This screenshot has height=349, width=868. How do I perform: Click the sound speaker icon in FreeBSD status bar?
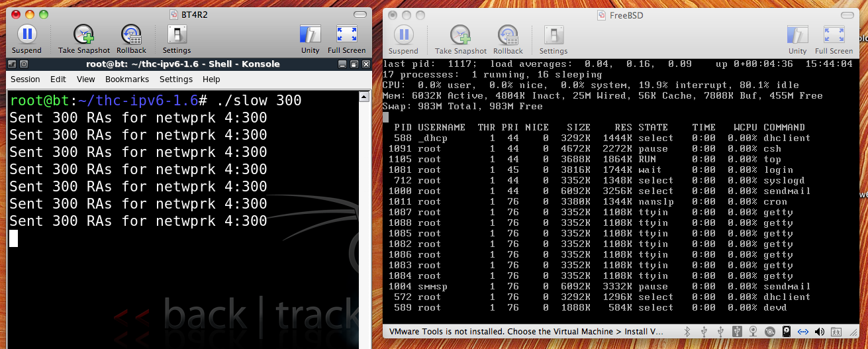tap(820, 331)
